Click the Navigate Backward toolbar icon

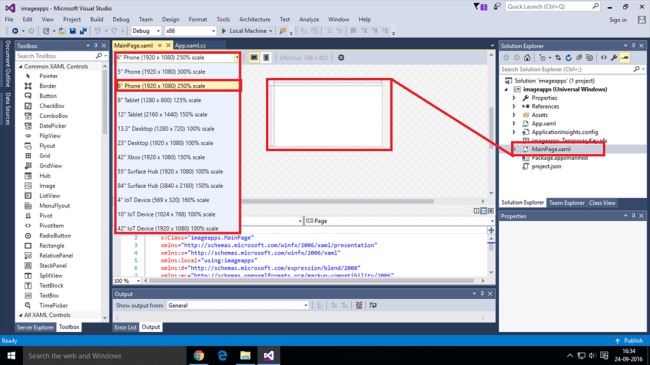tap(15, 31)
